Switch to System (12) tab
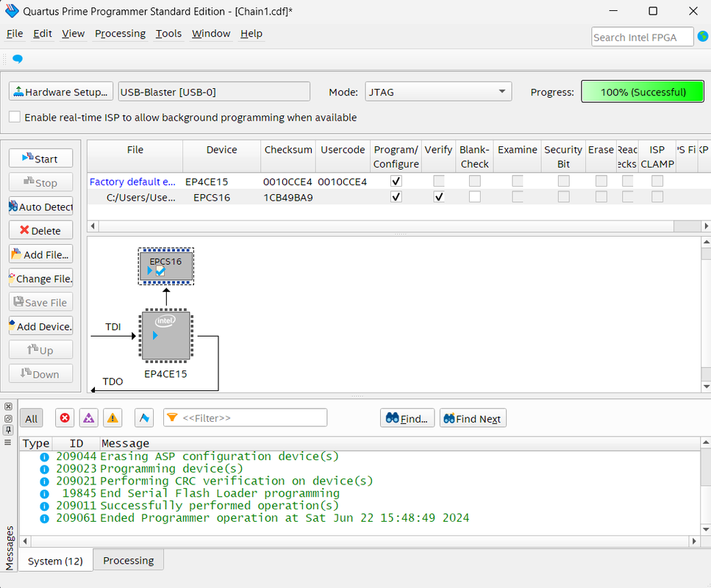711x588 pixels. click(55, 561)
